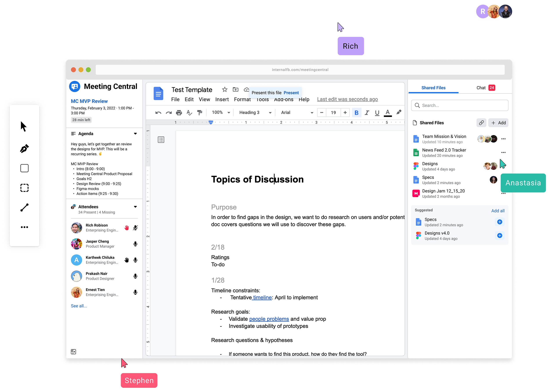Click the copy link icon beside Shared Files

point(481,123)
